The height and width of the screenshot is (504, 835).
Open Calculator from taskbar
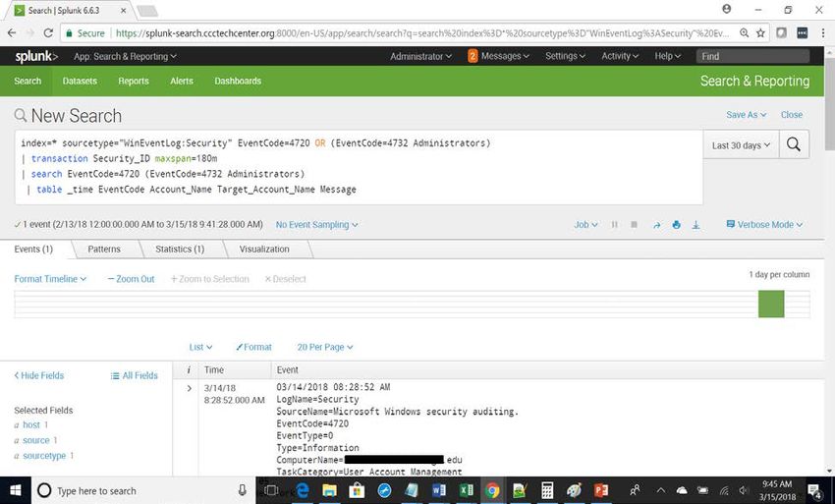click(x=547, y=490)
